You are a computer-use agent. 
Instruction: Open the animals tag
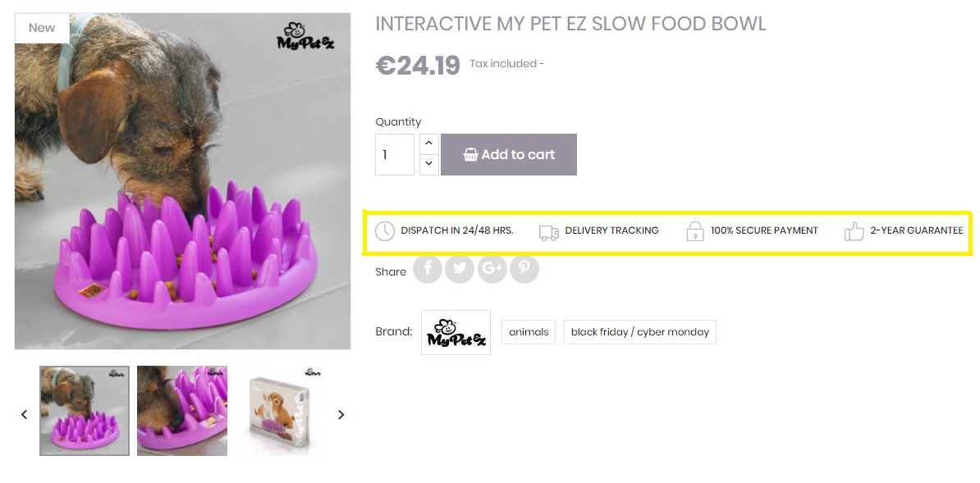pos(529,332)
